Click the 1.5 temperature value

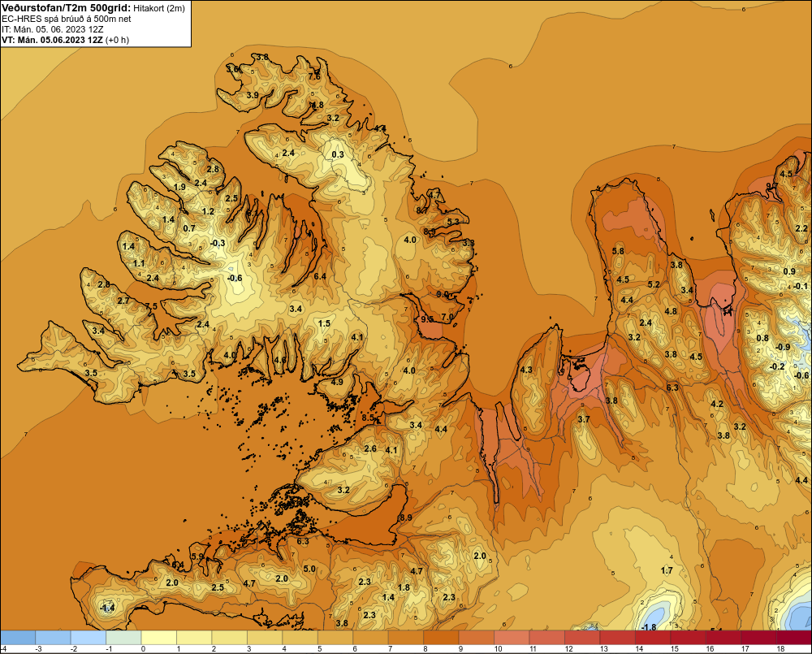324,324
